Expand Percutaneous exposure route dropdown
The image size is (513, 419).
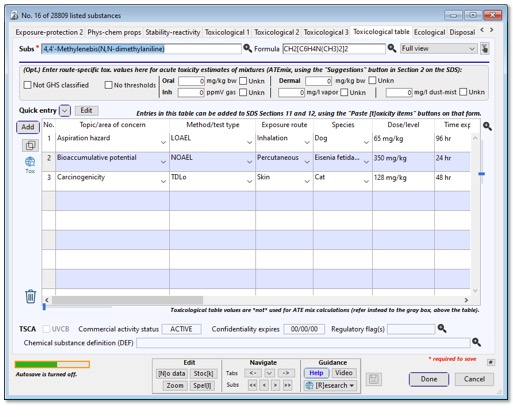307,162
